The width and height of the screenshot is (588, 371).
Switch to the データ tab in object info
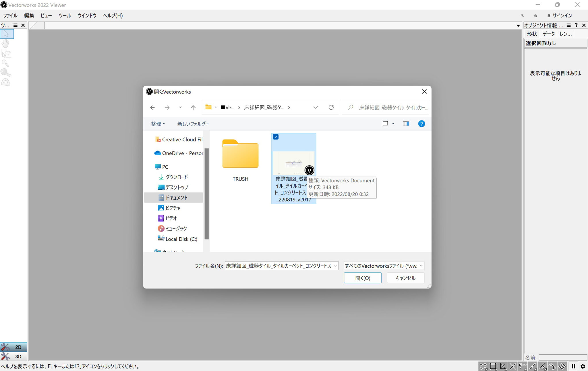[549, 34]
